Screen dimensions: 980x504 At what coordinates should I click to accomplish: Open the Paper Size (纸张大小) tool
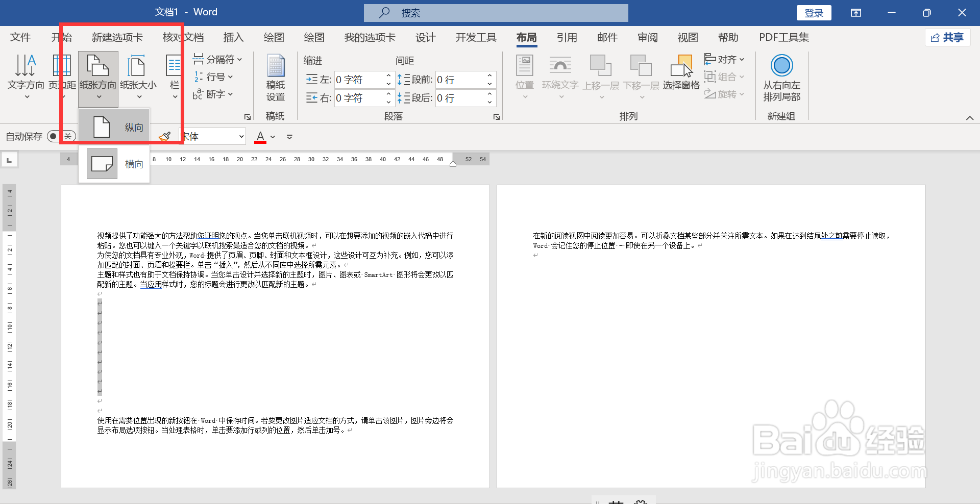pos(138,77)
